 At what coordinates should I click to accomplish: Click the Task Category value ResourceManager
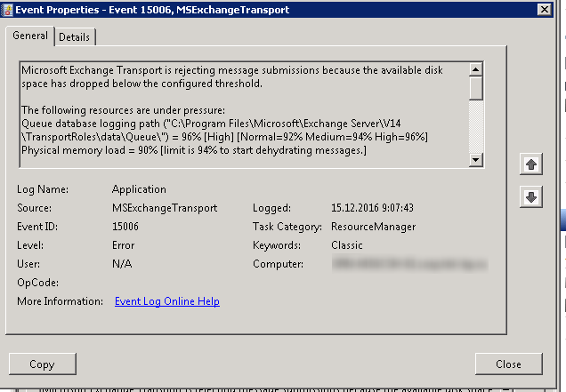tap(373, 227)
